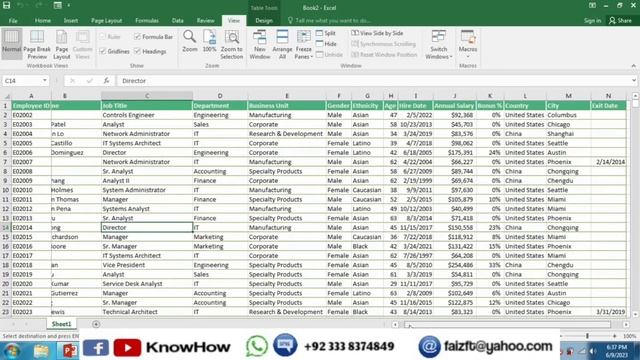Expand the formula bar
The width and height of the screenshot is (640, 360).
click(x=633, y=81)
